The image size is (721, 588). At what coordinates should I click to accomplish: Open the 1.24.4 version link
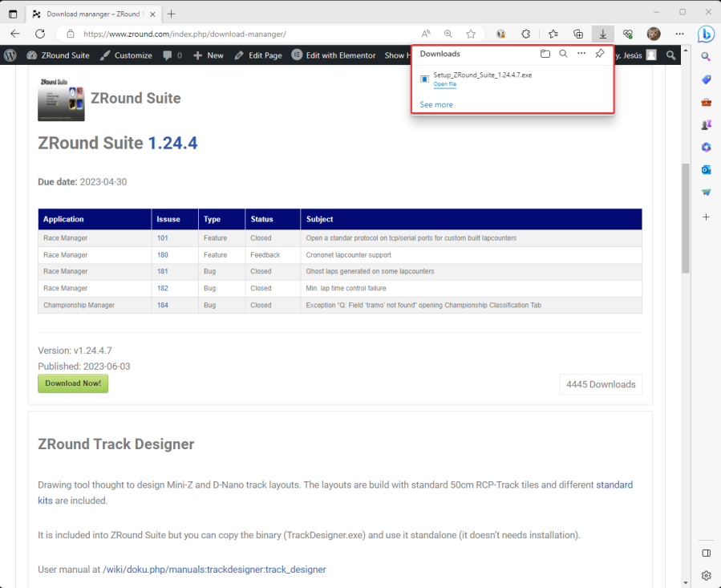172,143
